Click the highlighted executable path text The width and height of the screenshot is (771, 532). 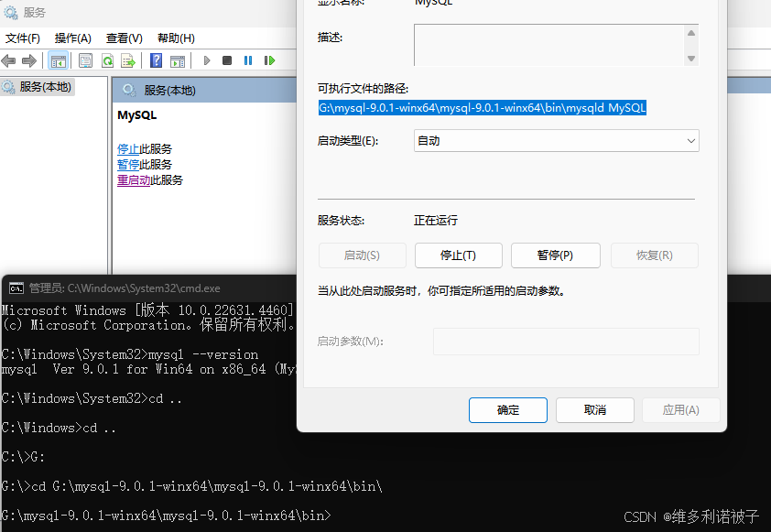pyautogui.click(x=483, y=108)
